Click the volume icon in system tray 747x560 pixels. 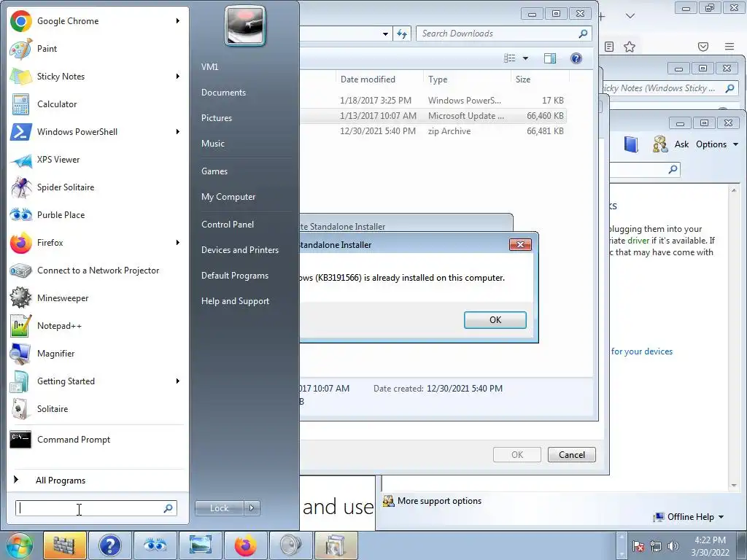point(673,546)
